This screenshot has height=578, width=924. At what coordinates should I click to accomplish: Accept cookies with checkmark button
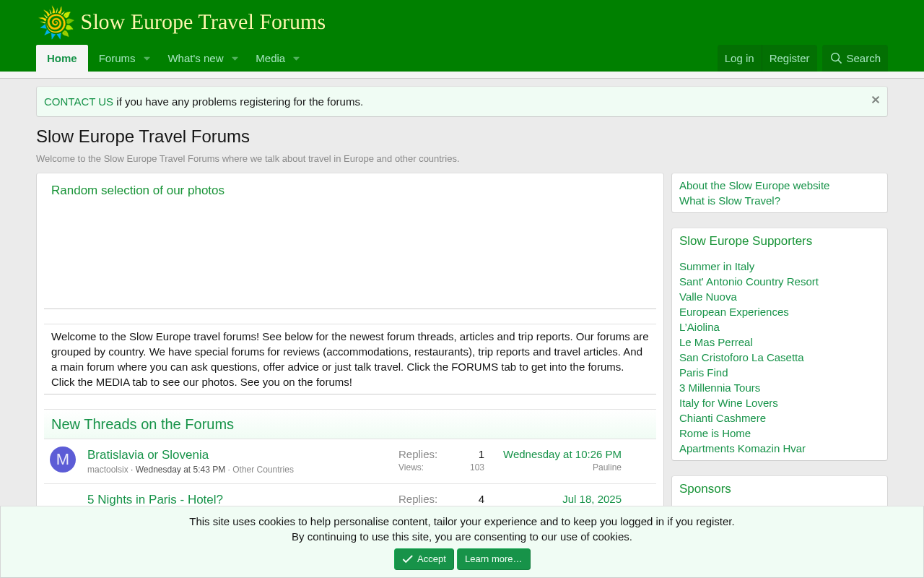point(424,559)
